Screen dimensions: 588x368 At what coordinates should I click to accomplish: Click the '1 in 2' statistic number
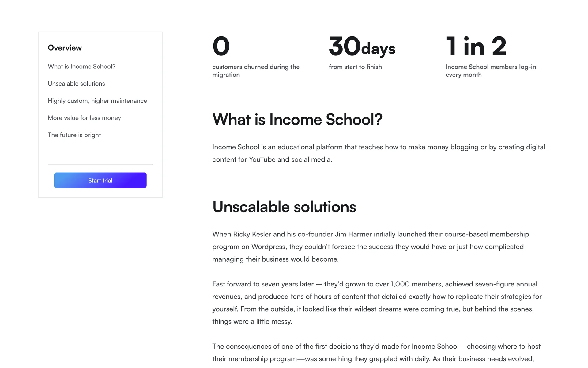click(476, 46)
